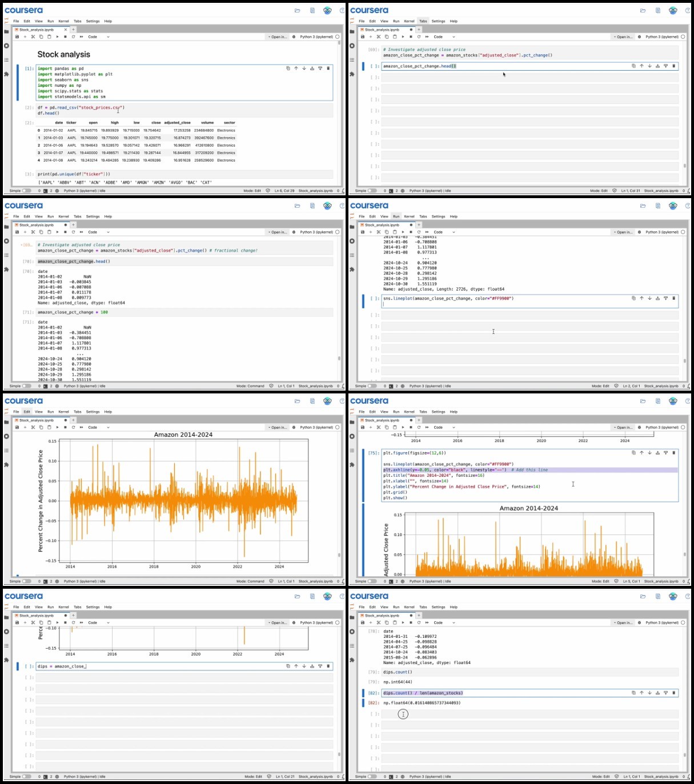Open the Kernel menu above the Stock analysis heading
The height and width of the screenshot is (784, 694).
(63, 21)
